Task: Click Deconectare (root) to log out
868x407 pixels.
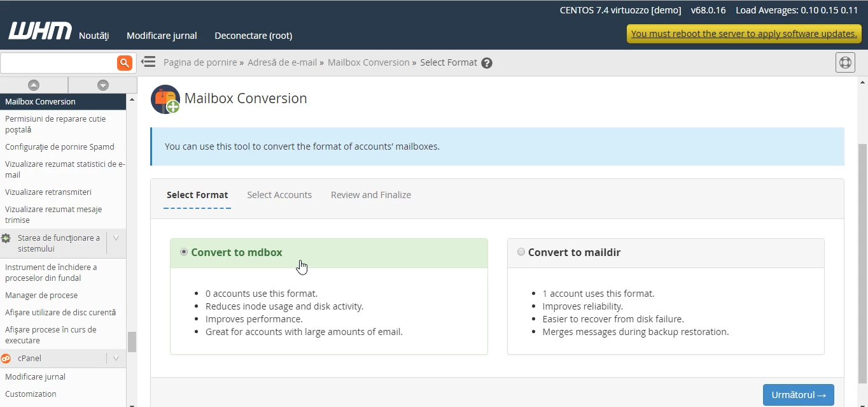Action: click(x=253, y=36)
